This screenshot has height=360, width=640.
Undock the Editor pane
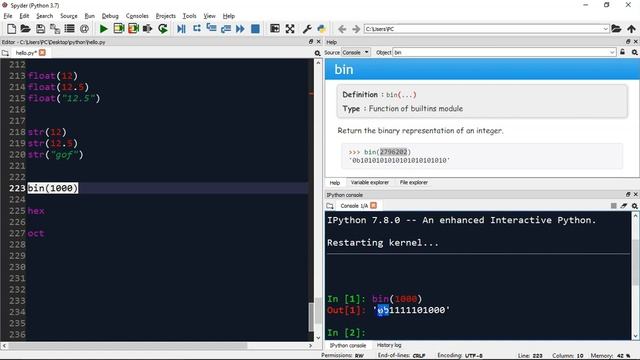[x=311, y=42]
